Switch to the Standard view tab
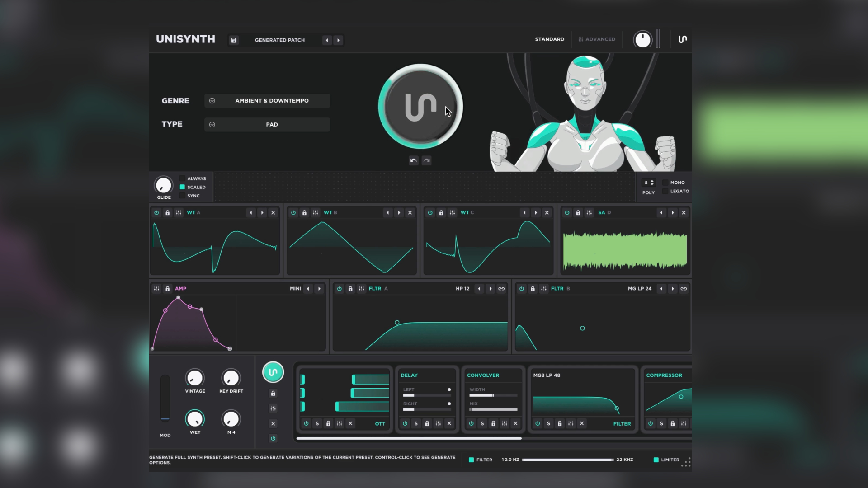 click(549, 39)
